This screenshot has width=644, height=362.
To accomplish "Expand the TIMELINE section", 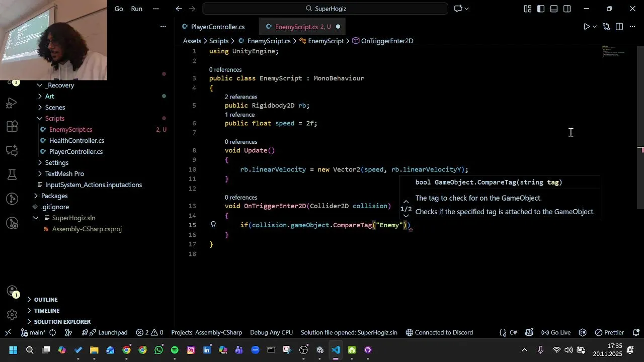I will coord(47,310).
